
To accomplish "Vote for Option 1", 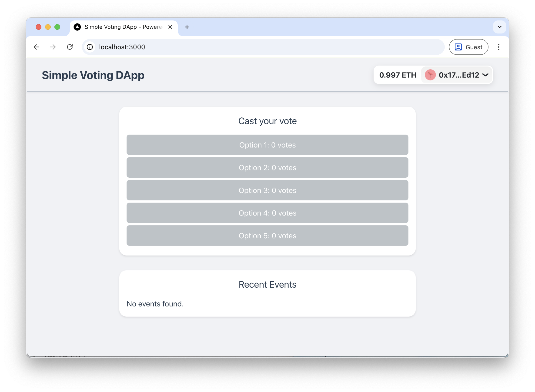I will pos(267,145).
